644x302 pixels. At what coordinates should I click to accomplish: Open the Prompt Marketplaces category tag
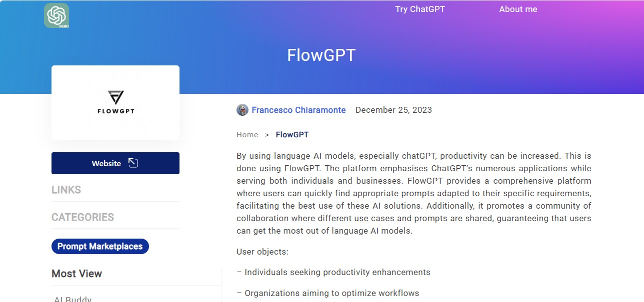100,246
